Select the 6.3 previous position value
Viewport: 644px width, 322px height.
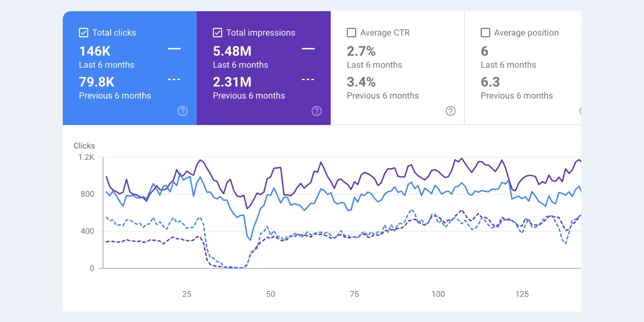click(490, 82)
